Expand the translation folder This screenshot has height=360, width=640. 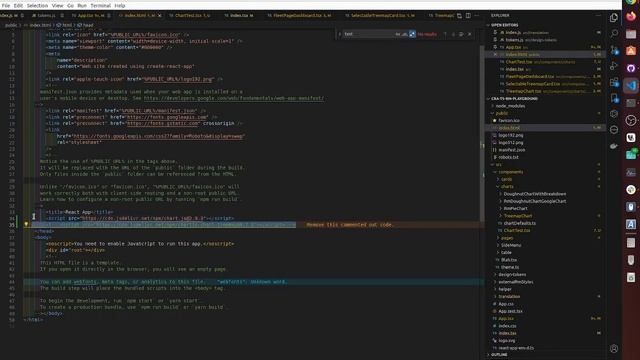click(x=509, y=296)
